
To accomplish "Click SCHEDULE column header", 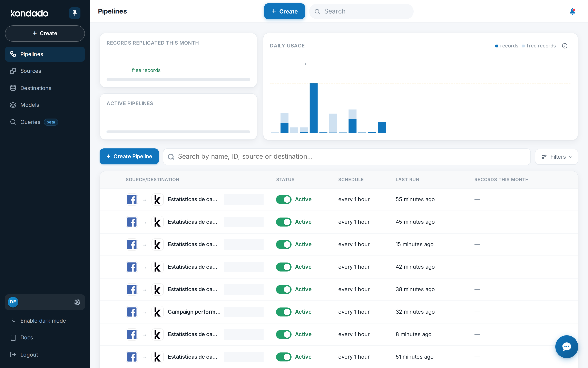I will point(351,180).
